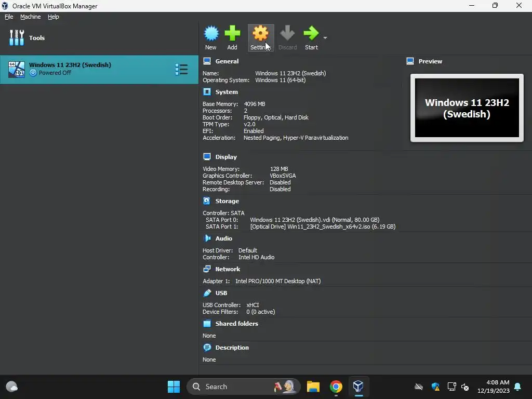
Task: Open Google Chrome from the taskbar
Action: click(x=336, y=387)
